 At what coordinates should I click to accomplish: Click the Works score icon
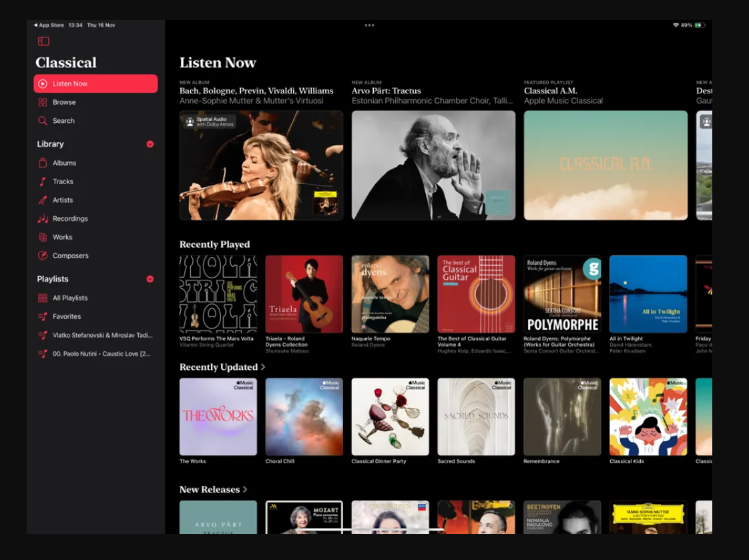43,237
